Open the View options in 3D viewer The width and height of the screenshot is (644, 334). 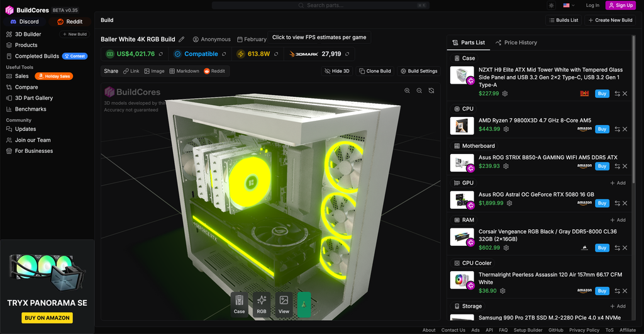[284, 304]
